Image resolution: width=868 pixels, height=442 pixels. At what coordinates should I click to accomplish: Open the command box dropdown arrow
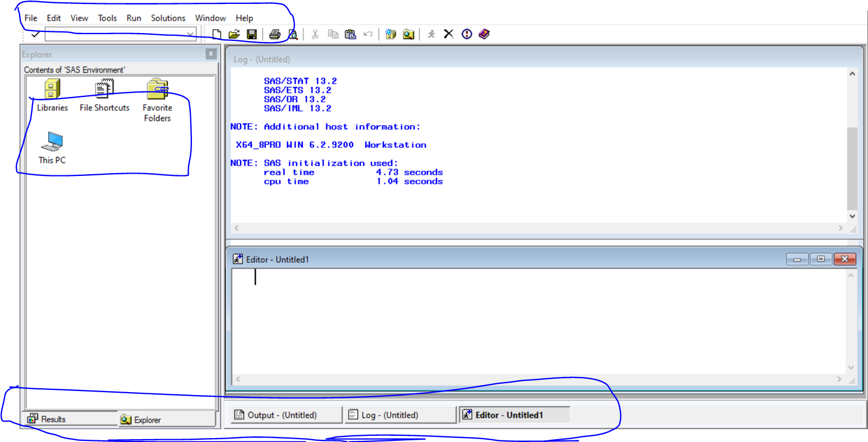pyautogui.click(x=190, y=35)
